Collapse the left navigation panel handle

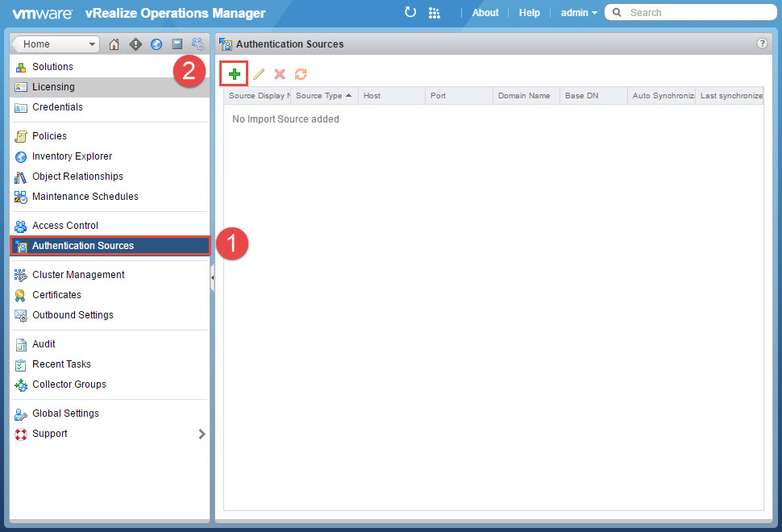pos(213,278)
